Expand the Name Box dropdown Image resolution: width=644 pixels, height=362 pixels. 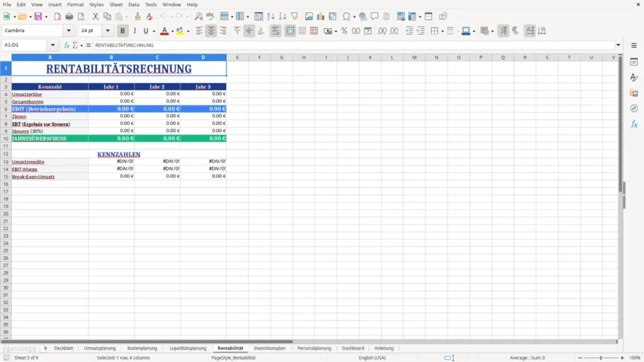pyautogui.click(x=53, y=45)
